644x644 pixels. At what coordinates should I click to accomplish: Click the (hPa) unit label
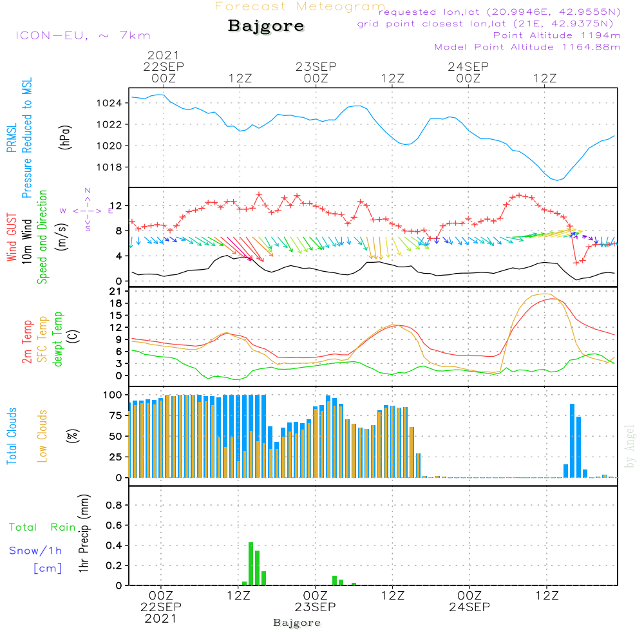(65, 137)
